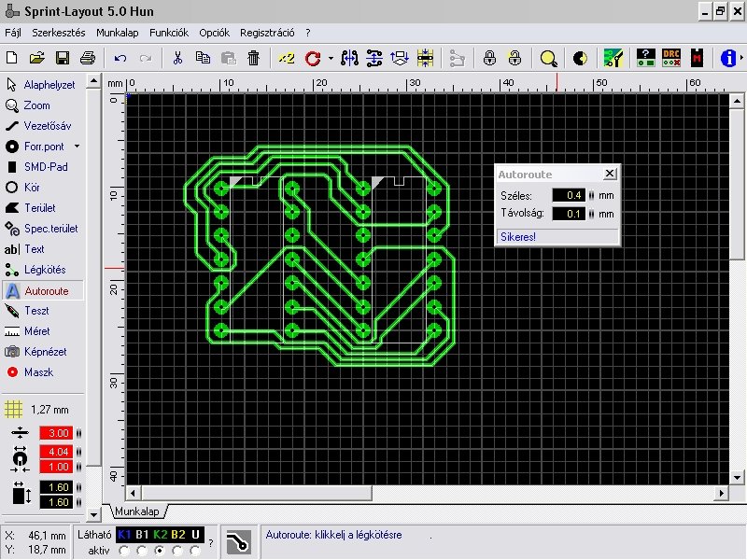Select the Kör circle tool
Image resolution: width=747 pixels, height=560 pixels.
click(42, 188)
